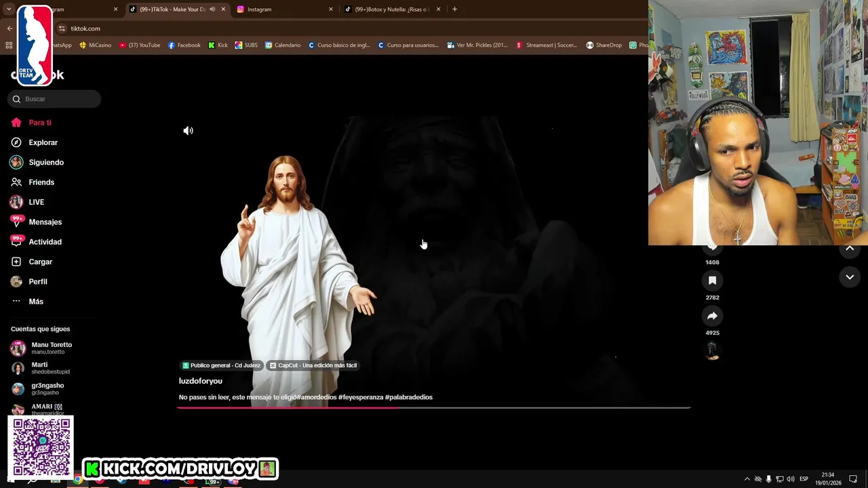
Task: Open the Explorar compass page
Action: tap(35, 142)
